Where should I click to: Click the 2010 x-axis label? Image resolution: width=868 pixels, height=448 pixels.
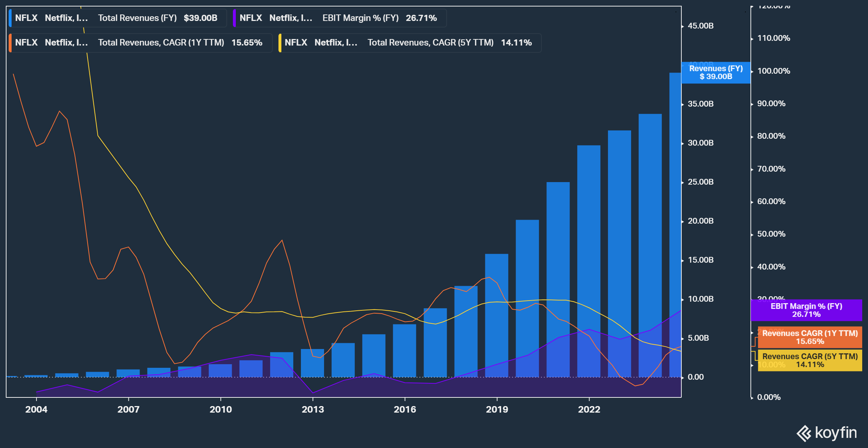pos(221,409)
